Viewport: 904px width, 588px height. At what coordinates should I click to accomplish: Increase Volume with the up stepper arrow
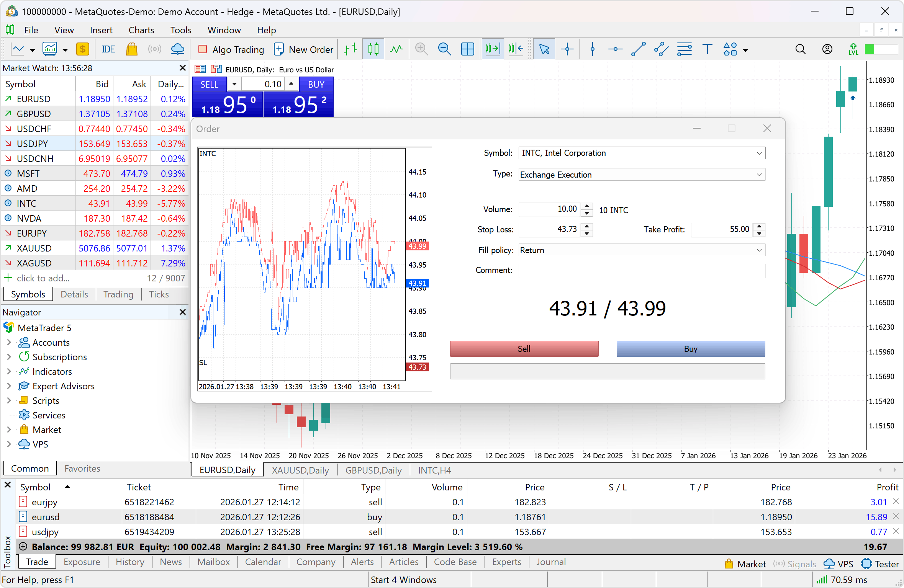(587, 206)
